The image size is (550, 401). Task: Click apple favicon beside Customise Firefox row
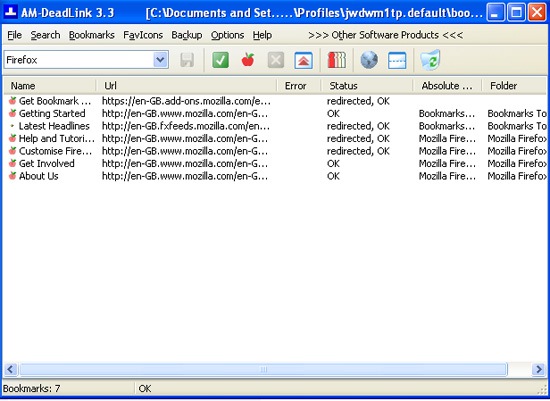13,151
